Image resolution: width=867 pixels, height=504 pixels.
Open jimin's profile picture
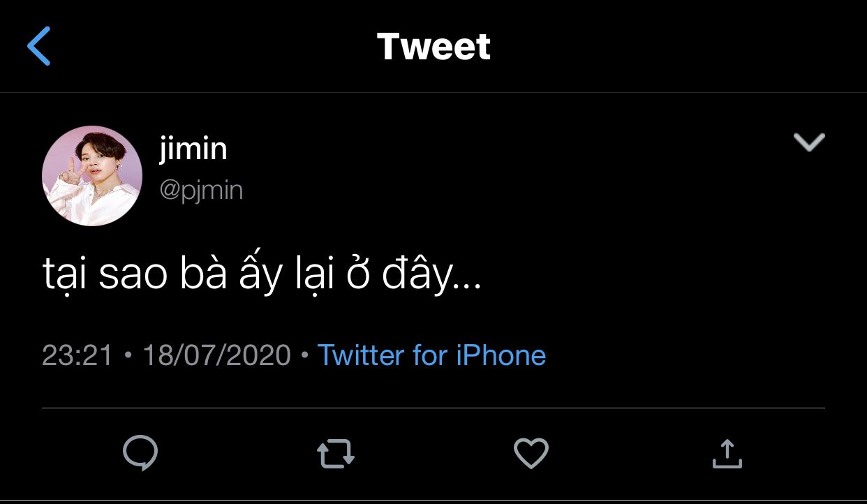(x=92, y=176)
